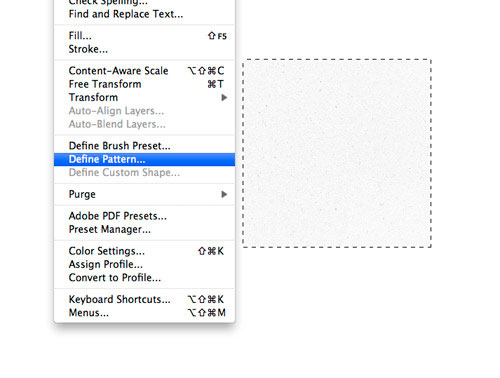The image size is (500, 378).
Task: Open Color Settings dialog
Action: pyautogui.click(x=144, y=251)
